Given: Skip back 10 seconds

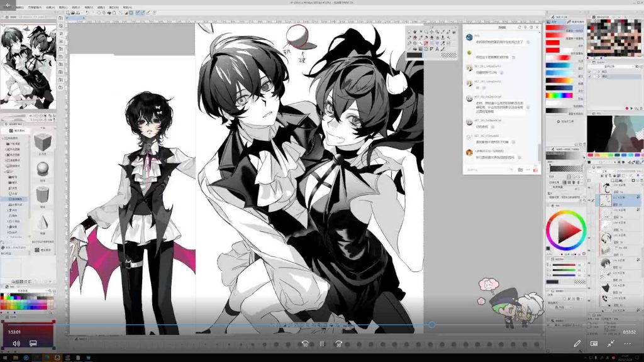Looking at the screenshot, I should (x=305, y=344).
